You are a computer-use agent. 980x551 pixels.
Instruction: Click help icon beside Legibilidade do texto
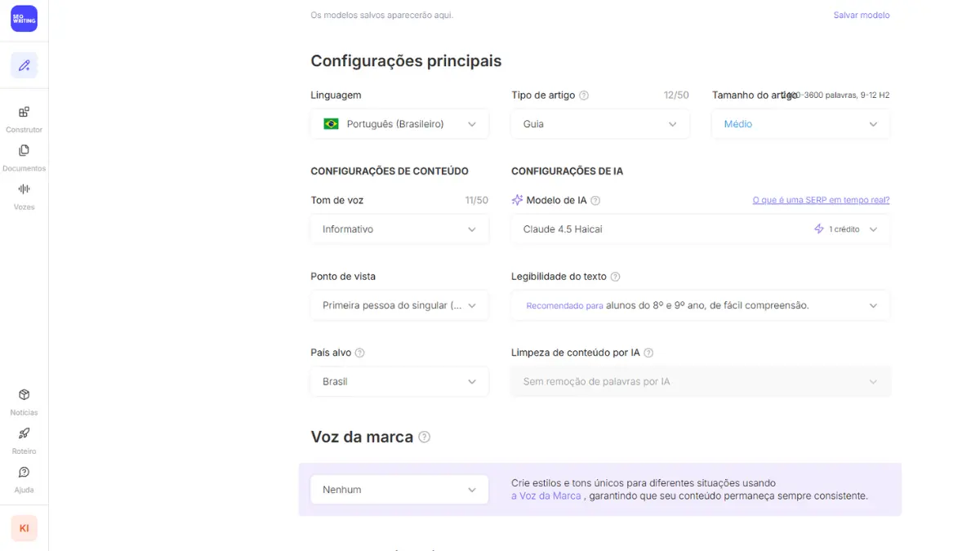tap(615, 277)
